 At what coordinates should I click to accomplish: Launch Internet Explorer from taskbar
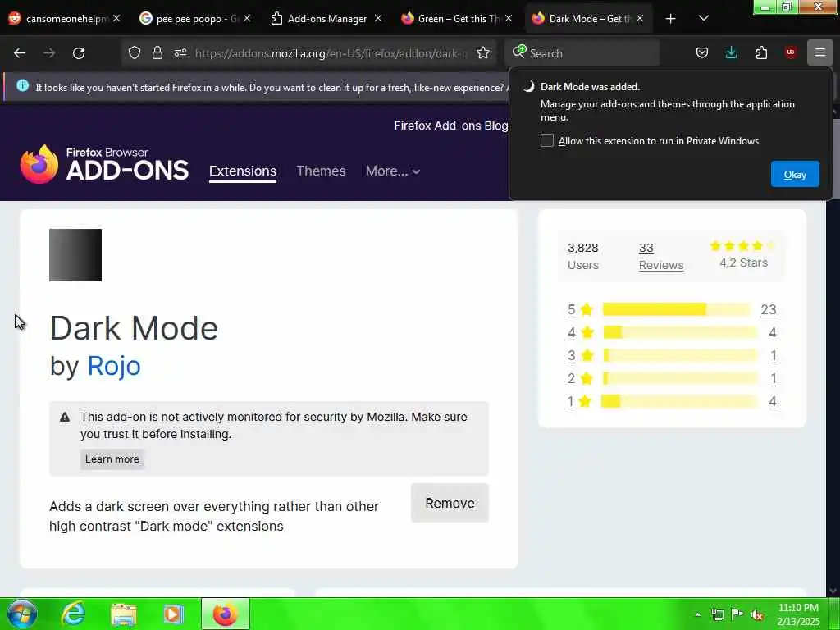[73, 614]
